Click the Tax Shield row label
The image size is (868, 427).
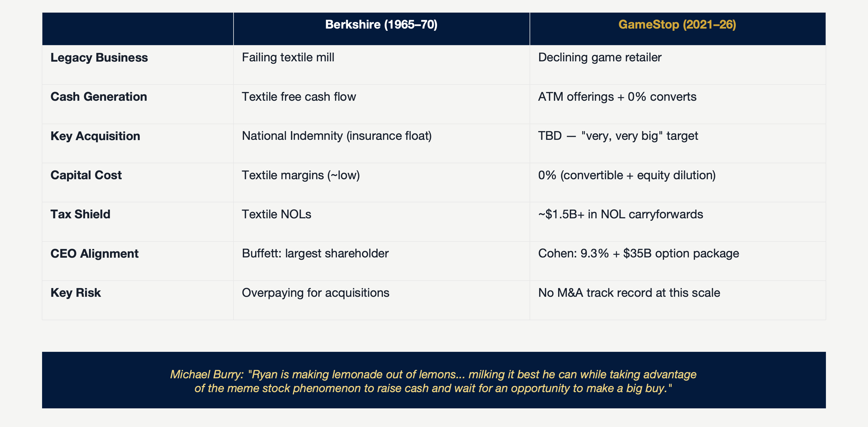click(80, 214)
